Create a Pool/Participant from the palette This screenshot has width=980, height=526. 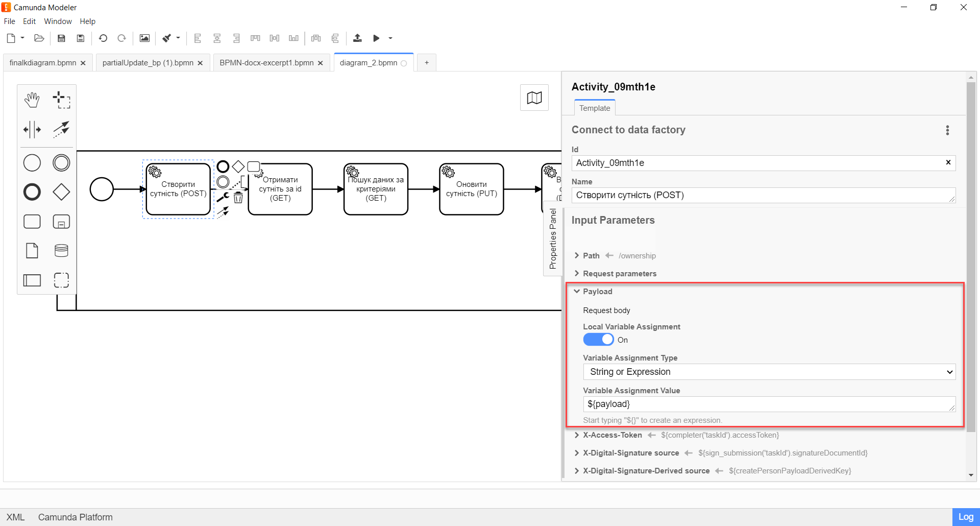pos(32,280)
